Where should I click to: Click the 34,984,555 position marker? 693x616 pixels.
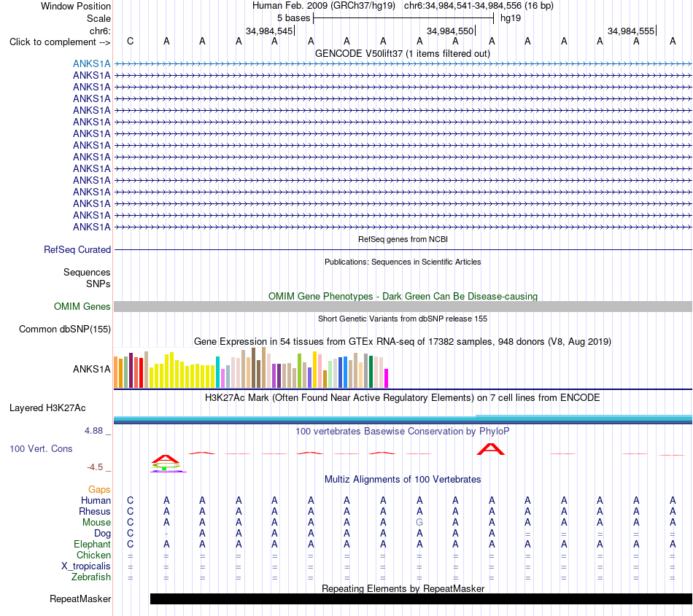click(x=631, y=31)
